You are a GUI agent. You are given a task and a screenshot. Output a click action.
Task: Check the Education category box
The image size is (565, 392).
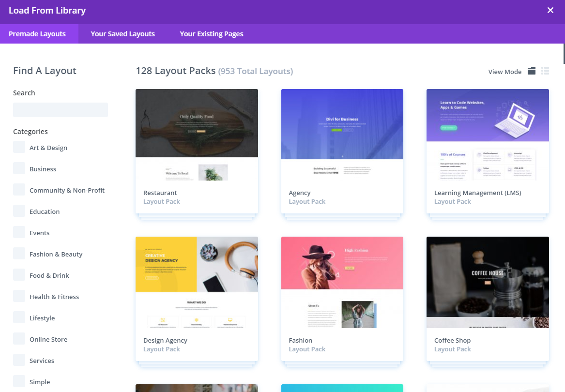(19, 211)
